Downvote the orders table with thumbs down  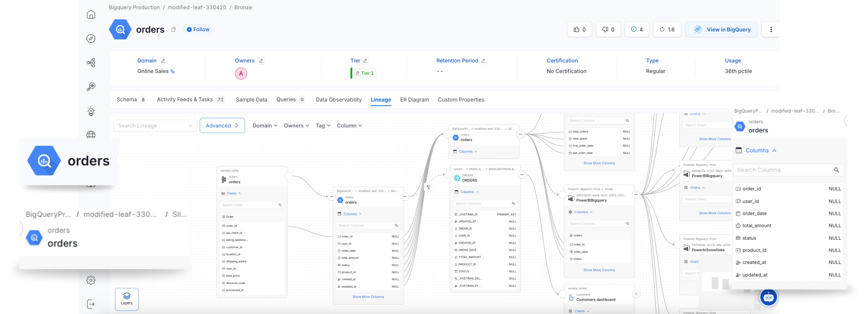pos(608,29)
